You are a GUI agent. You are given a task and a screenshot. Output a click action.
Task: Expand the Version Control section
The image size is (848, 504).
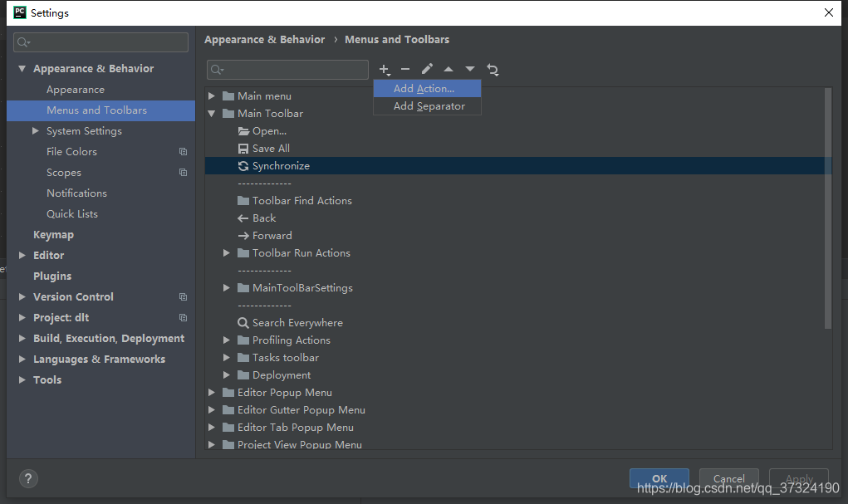pyautogui.click(x=22, y=297)
